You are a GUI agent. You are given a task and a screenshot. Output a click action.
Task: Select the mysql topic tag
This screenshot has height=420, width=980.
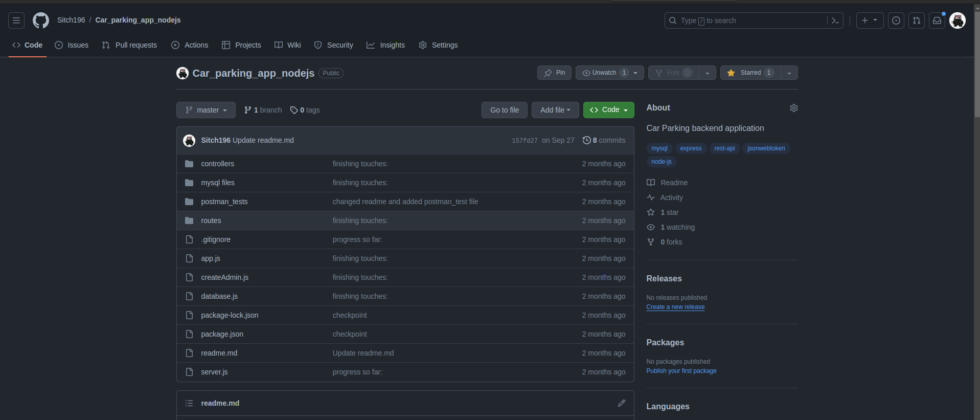(x=659, y=148)
